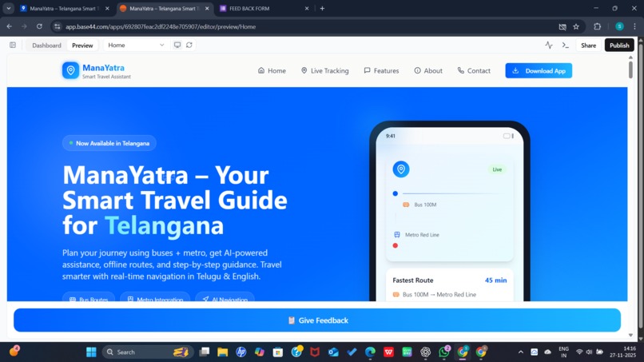Click the Bus Routes feature chip

[x=89, y=298]
